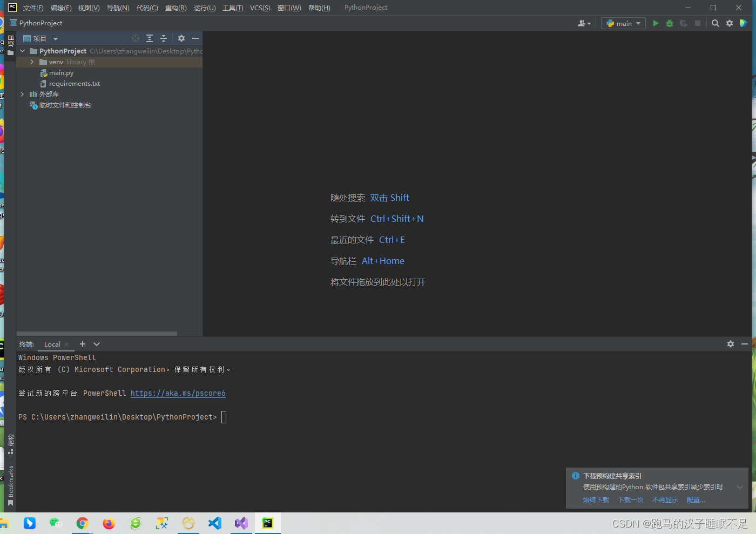Click the aka.ms/pscore6 link
The image size is (756, 534).
(178, 393)
